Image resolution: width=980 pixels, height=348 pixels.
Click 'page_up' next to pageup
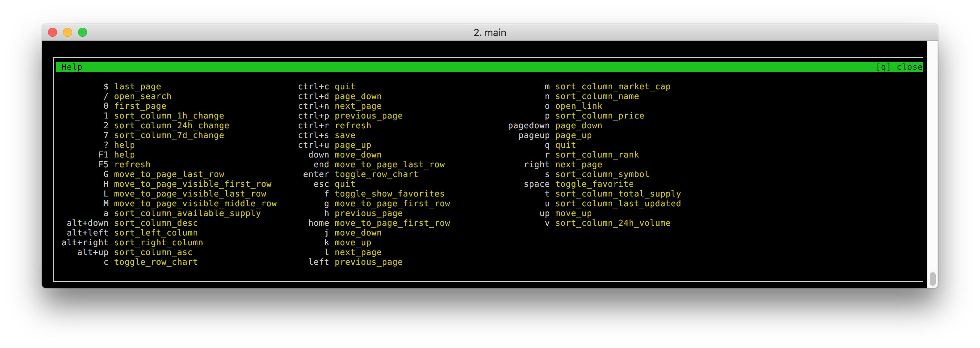tap(573, 135)
